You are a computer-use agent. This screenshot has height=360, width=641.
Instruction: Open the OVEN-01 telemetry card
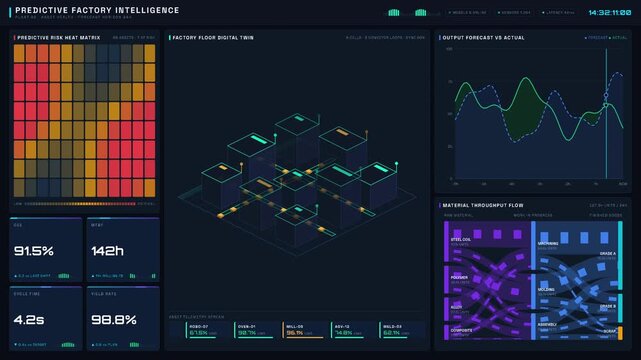coord(256,330)
